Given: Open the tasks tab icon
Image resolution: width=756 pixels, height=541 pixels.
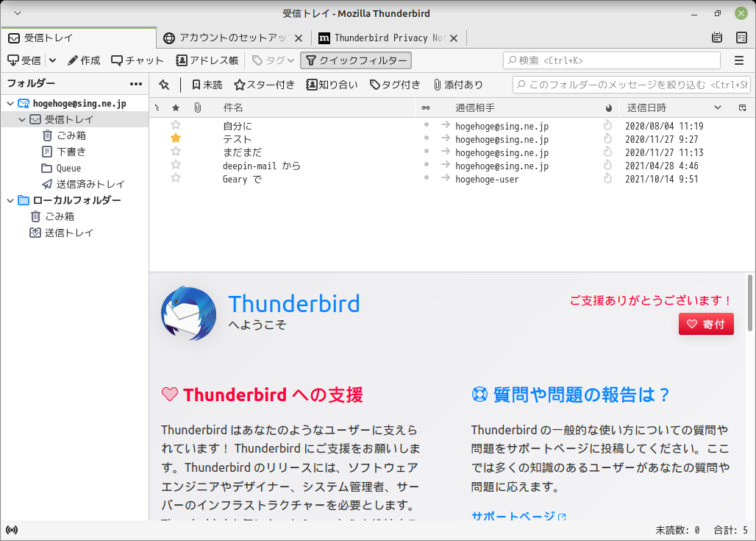Looking at the screenshot, I should point(741,38).
